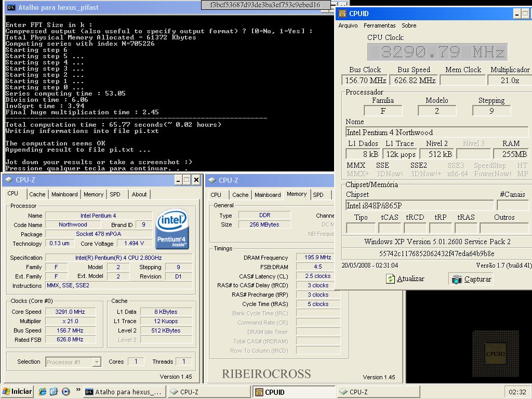Screen dimensions: 532x399
Task: Click the Size 256 MBytes memory value
Action: click(264, 224)
